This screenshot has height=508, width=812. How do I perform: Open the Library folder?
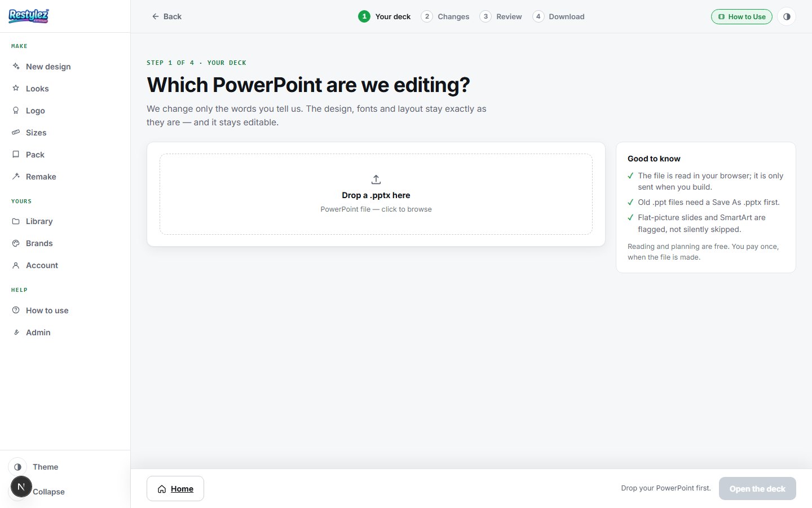tap(65, 221)
